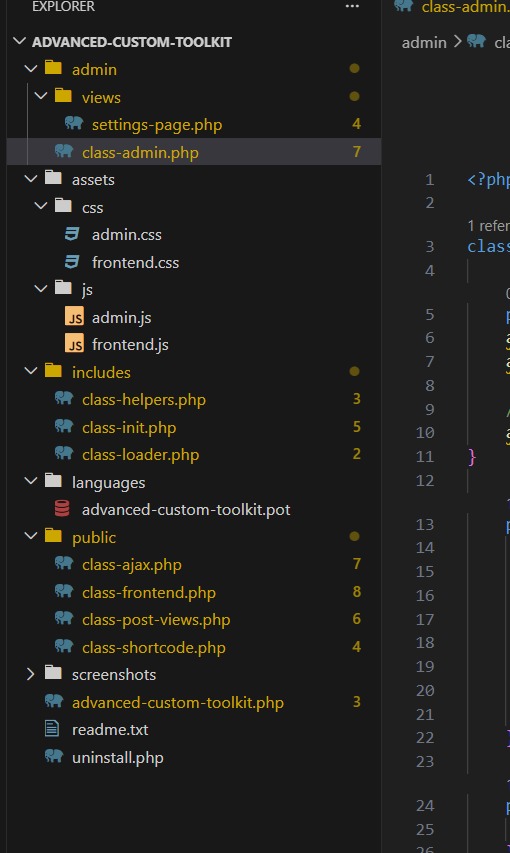Click admin segment in the breadcrumb
Image resolution: width=510 pixels, height=853 pixels.
point(424,42)
